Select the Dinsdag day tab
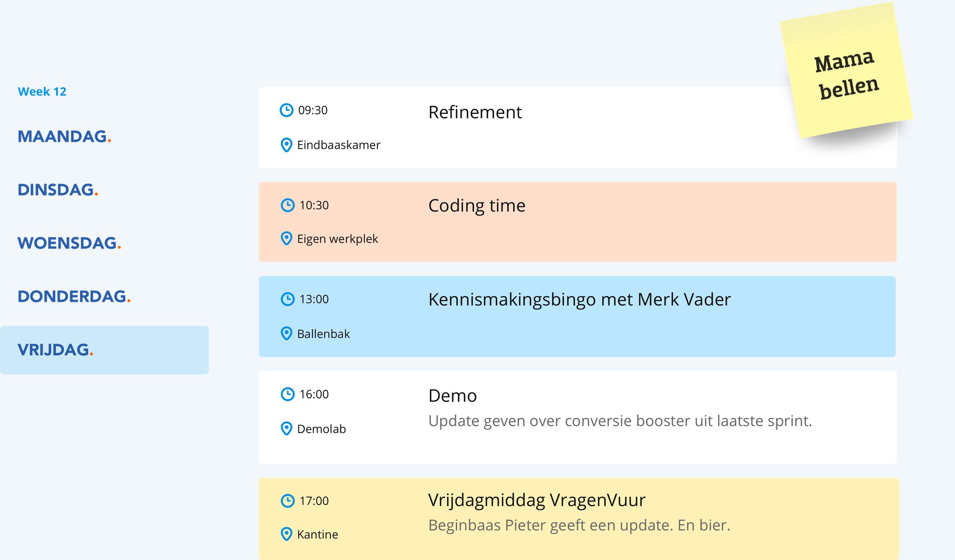This screenshot has height=560, width=955. (58, 189)
